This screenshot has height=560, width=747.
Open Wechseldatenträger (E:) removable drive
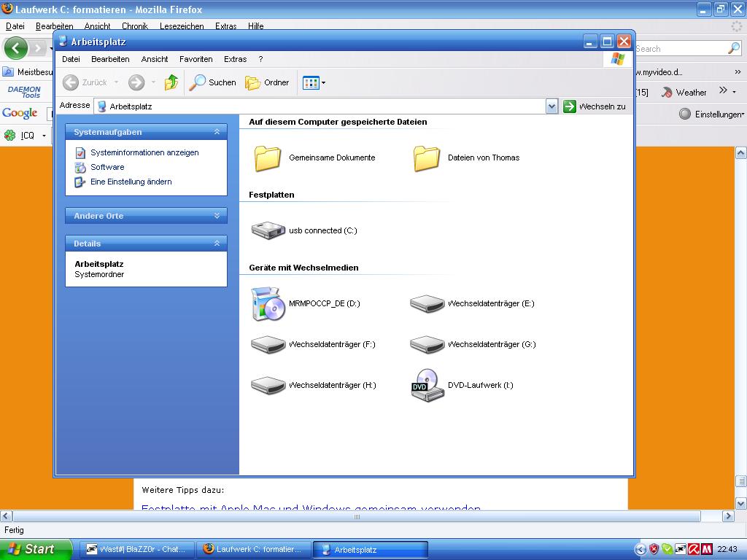(x=427, y=303)
